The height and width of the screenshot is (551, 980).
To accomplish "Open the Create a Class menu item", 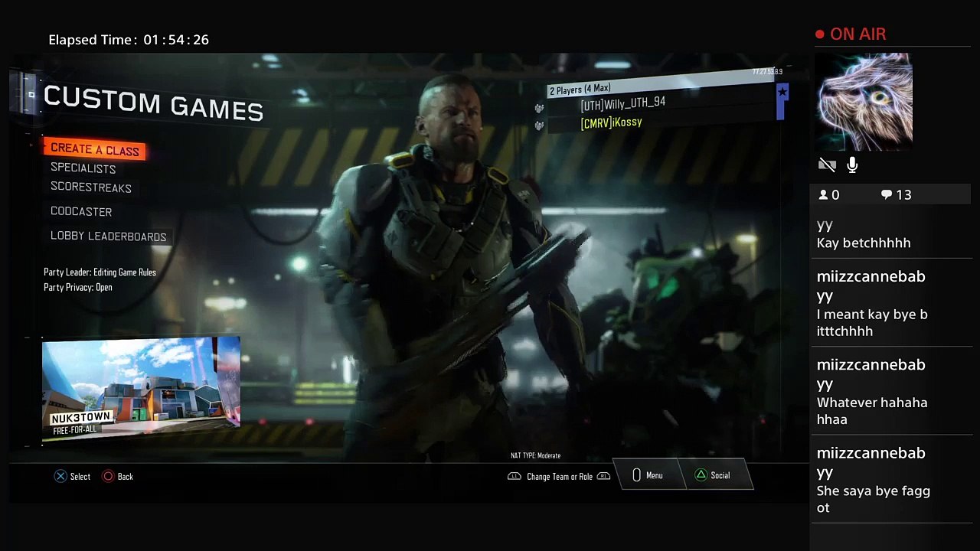I will pos(95,149).
